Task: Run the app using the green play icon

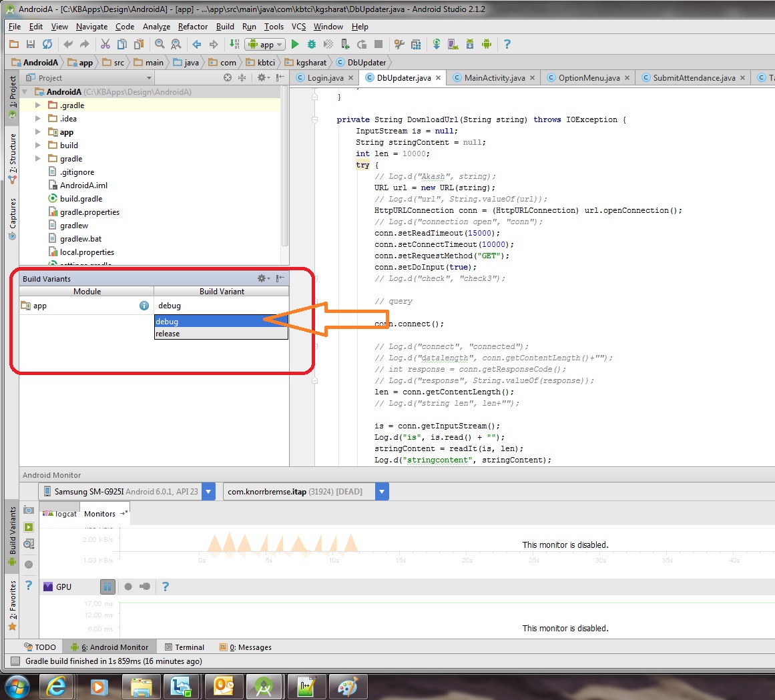Action: [294, 45]
